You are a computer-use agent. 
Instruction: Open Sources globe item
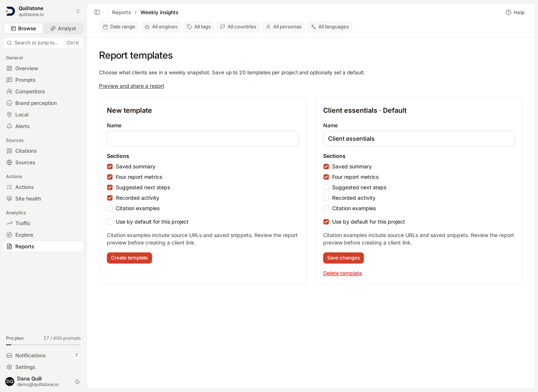coord(43,163)
